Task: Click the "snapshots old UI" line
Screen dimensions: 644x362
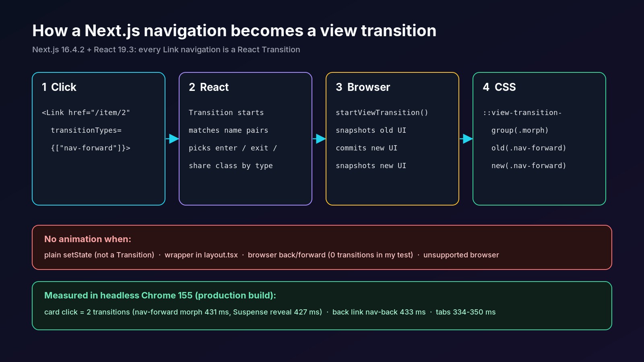Action: point(371,130)
